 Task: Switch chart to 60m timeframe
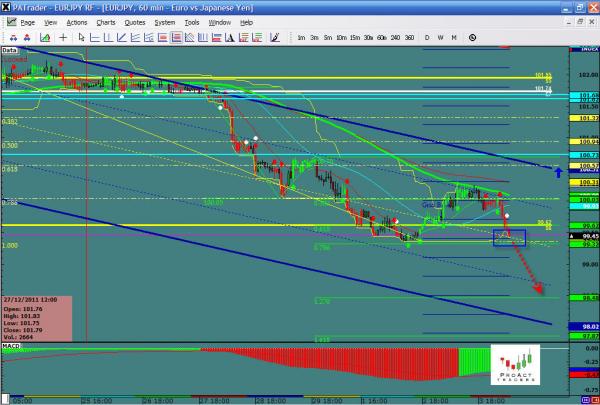point(382,37)
